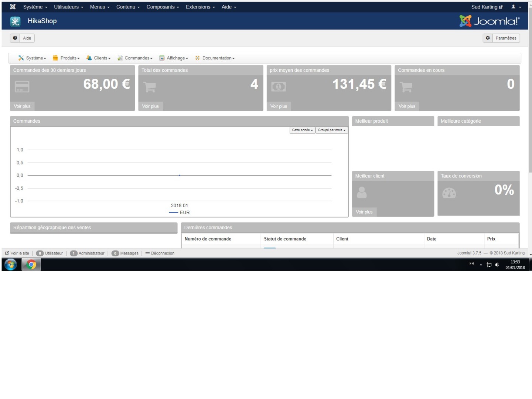532x399 pixels.
Task: Click the Déconnexion logout link
Action: click(160, 253)
